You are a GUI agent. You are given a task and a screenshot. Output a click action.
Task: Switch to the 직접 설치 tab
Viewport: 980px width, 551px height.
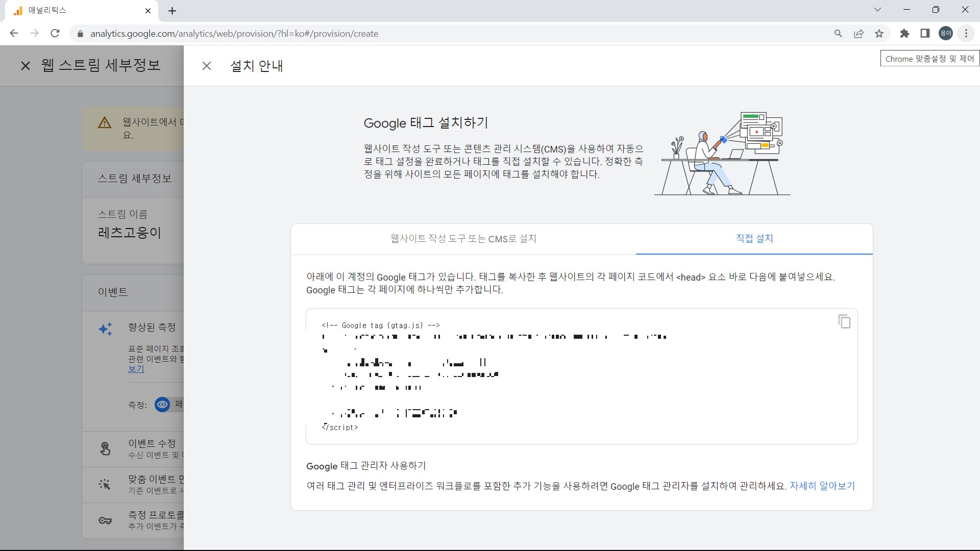754,238
